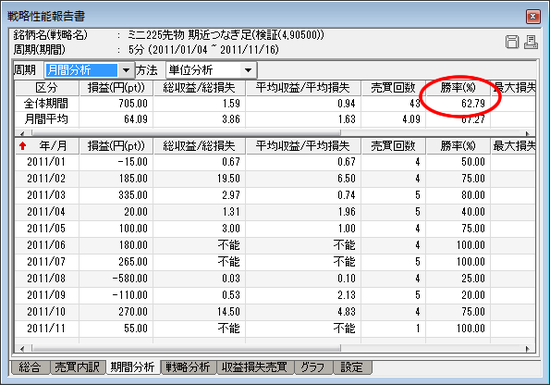Screen dimensions: 550x385
Task: Open the 周期 月間分析 dropdown
Action: pos(126,70)
